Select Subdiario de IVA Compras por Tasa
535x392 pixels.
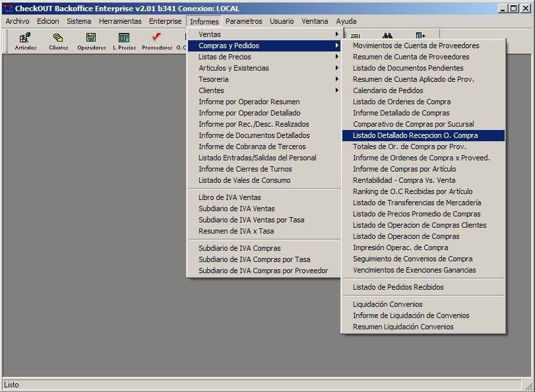pyautogui.click(x=264, y=259)
